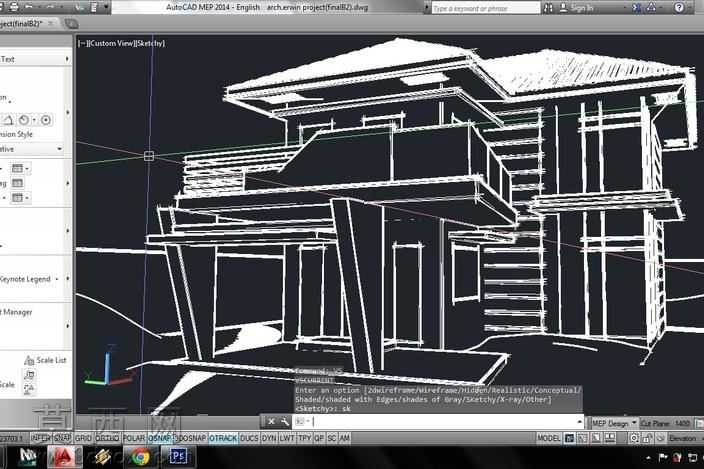Toggle INFER constraints in status bar
This screenshot has width=704, height=469.
point(41,438)
